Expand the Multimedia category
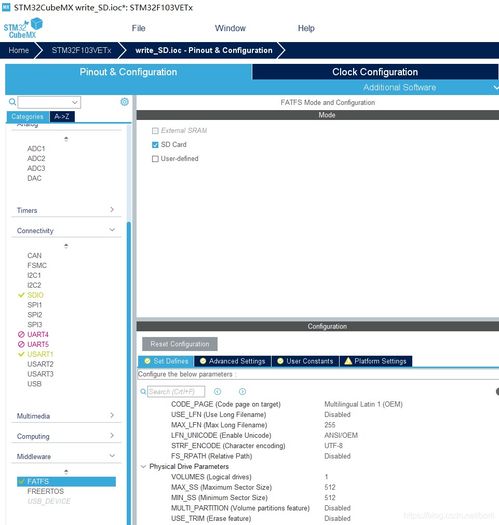Viewport: 499px width, 525px height. 112,415
